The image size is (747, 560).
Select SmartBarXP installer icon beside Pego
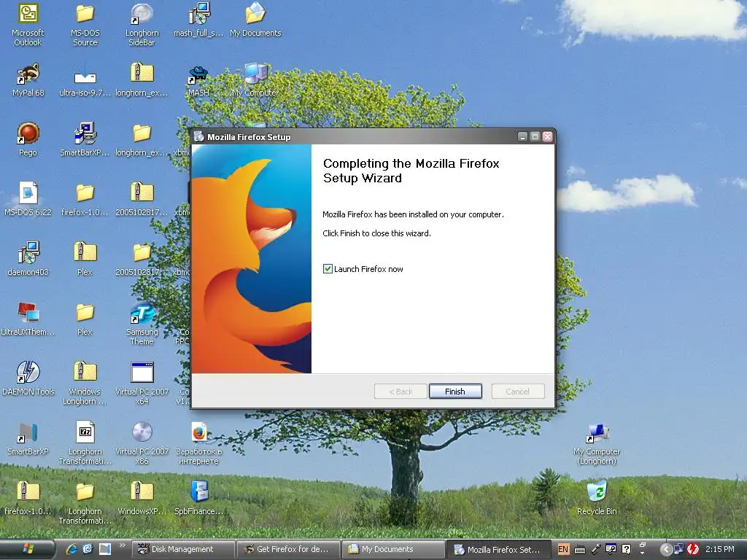coord(85,133)
